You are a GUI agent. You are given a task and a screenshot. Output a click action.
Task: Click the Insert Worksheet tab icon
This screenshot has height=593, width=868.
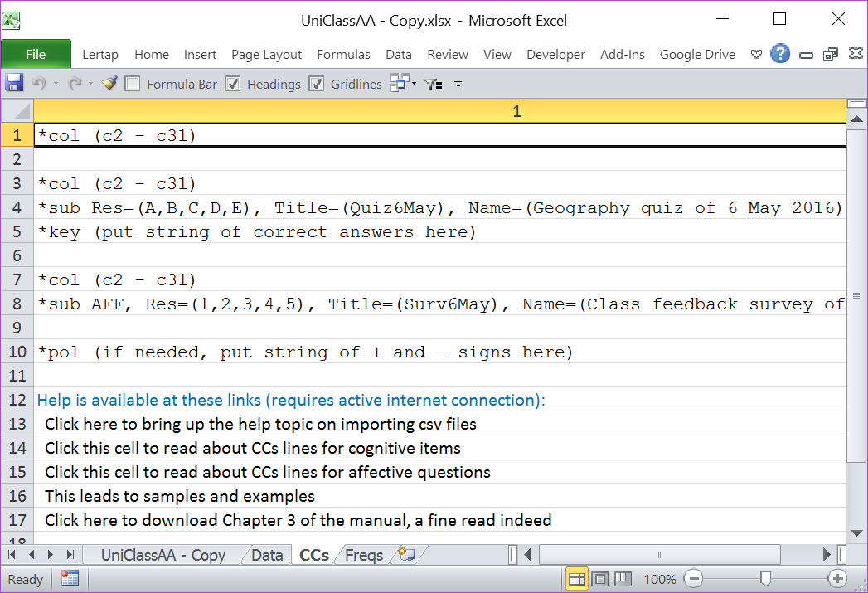[406, 554]
